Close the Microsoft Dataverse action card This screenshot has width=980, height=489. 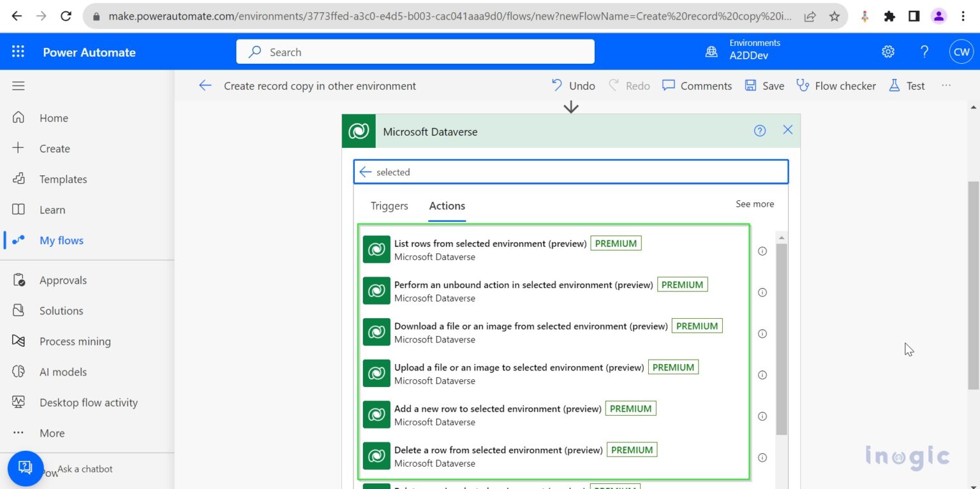coord(788,130)
